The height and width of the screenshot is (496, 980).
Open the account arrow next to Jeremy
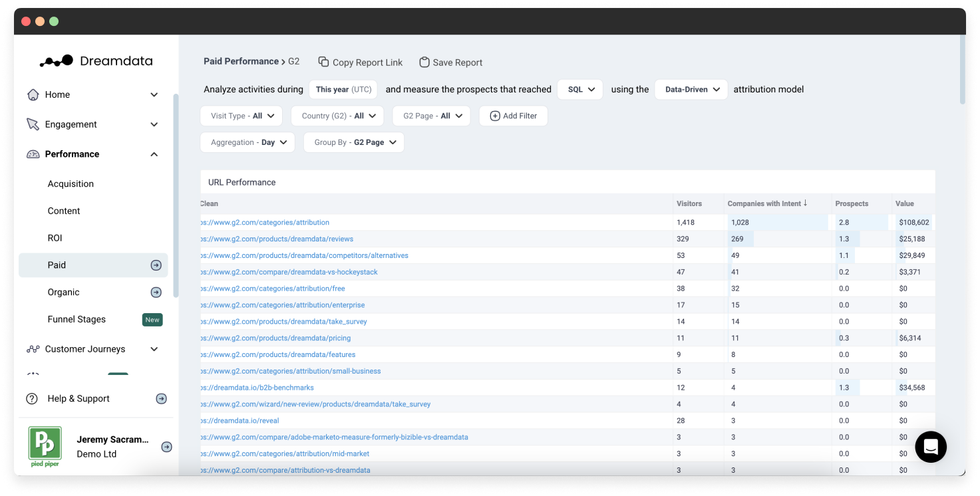(x=166, y=447)
